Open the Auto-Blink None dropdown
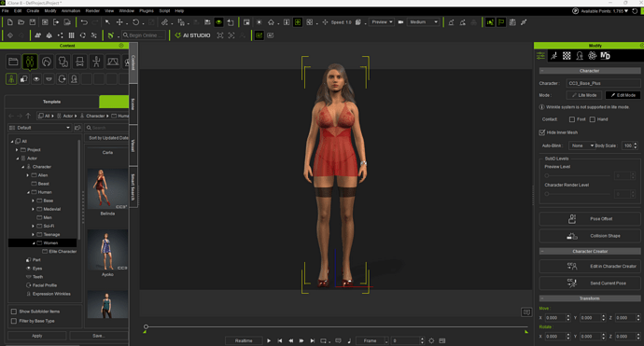The height and width of the screenshot is (346, 644). [x=581, y=145]
